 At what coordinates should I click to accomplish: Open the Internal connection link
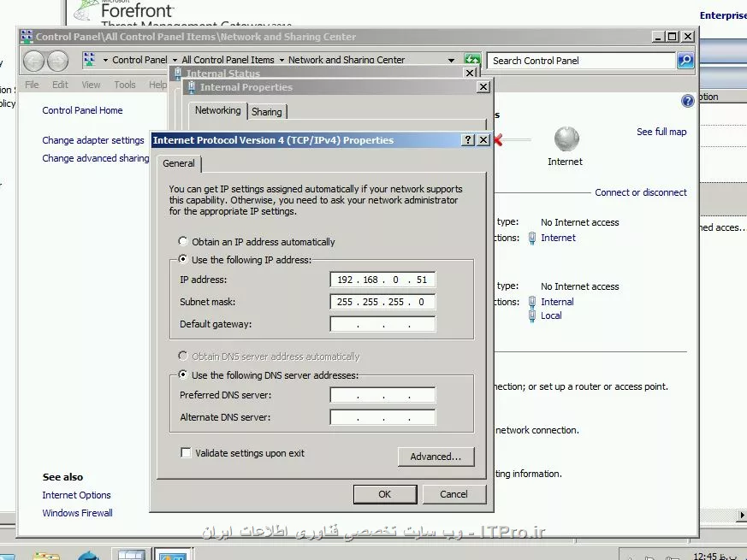coord(557,302)
